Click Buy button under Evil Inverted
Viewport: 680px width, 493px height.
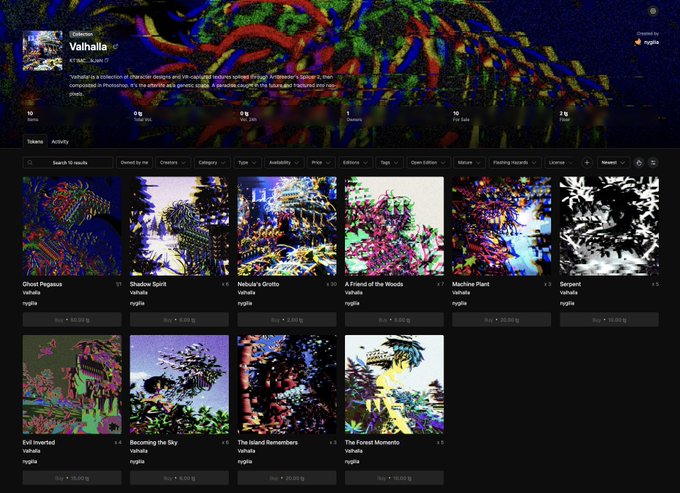click(x=72, y=478)
